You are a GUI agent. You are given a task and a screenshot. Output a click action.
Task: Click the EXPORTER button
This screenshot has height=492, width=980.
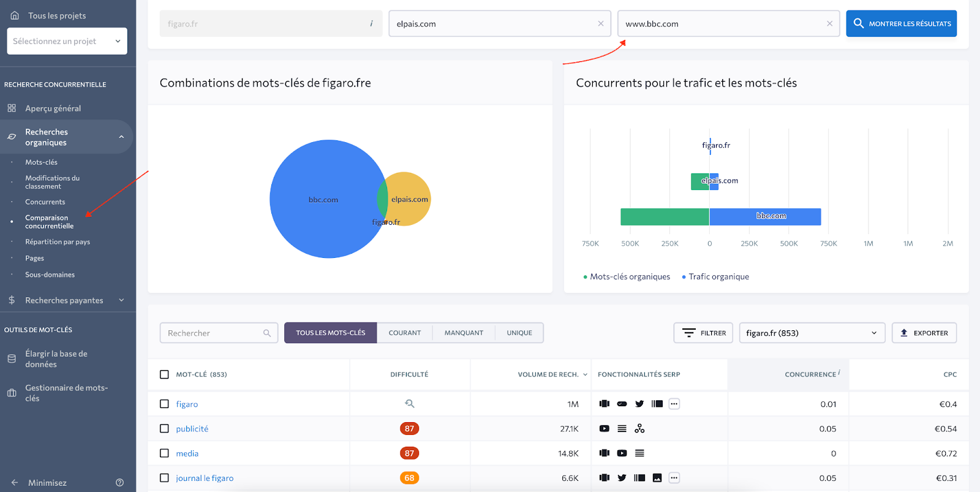pyautogui.click(x=924, y=333)
